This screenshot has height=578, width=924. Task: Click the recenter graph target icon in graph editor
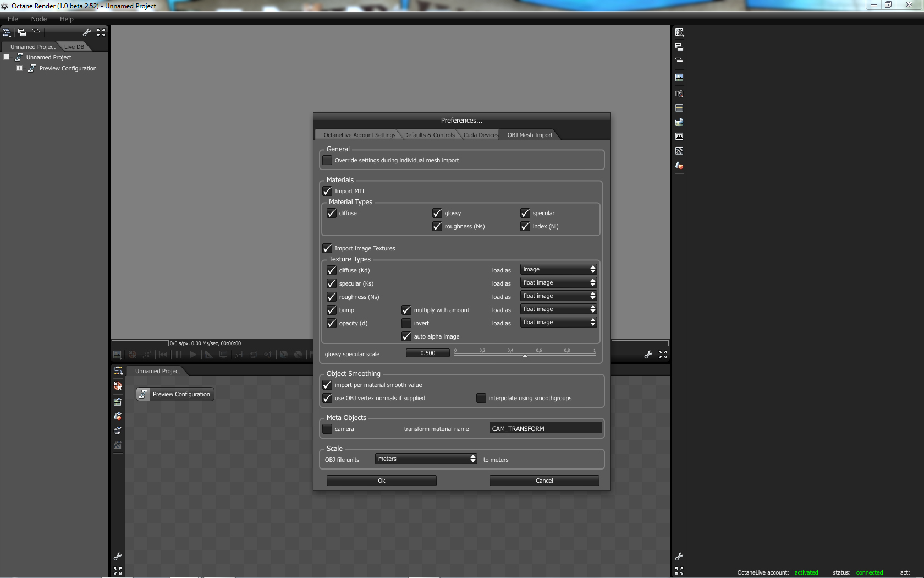coord(118,386)
